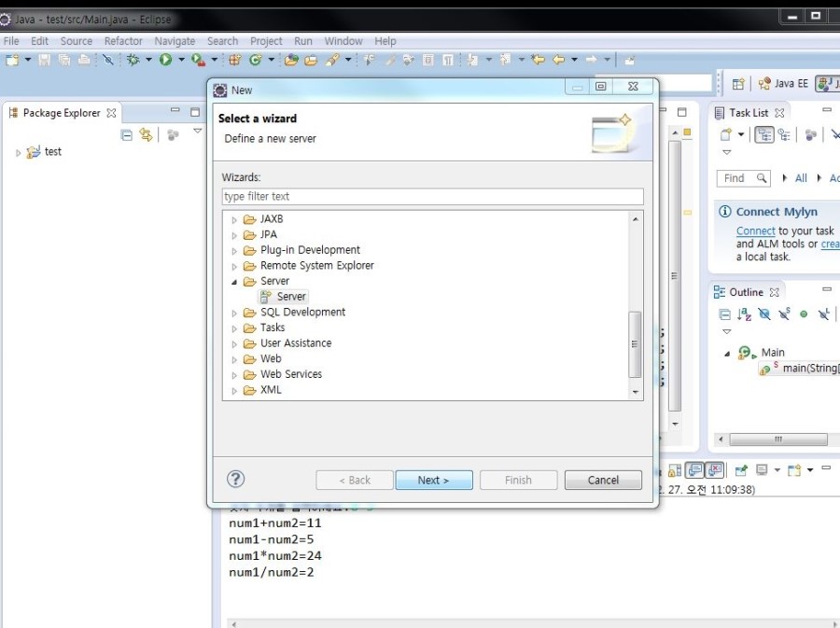Click the Outline view tab
This screenshot has width=840, height=628.
747,292
